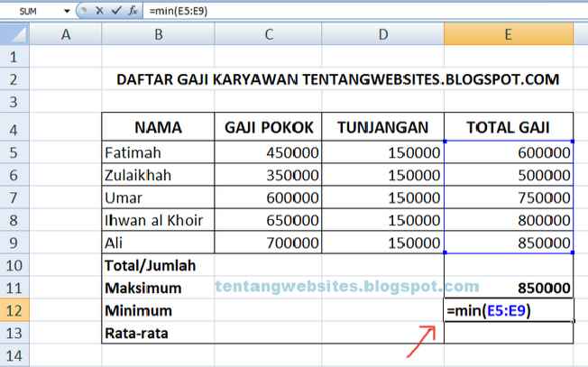Click Ali's Tunjangan cell in row 9
This screenshot has width=588, height=367.
[x=383, y=243]
